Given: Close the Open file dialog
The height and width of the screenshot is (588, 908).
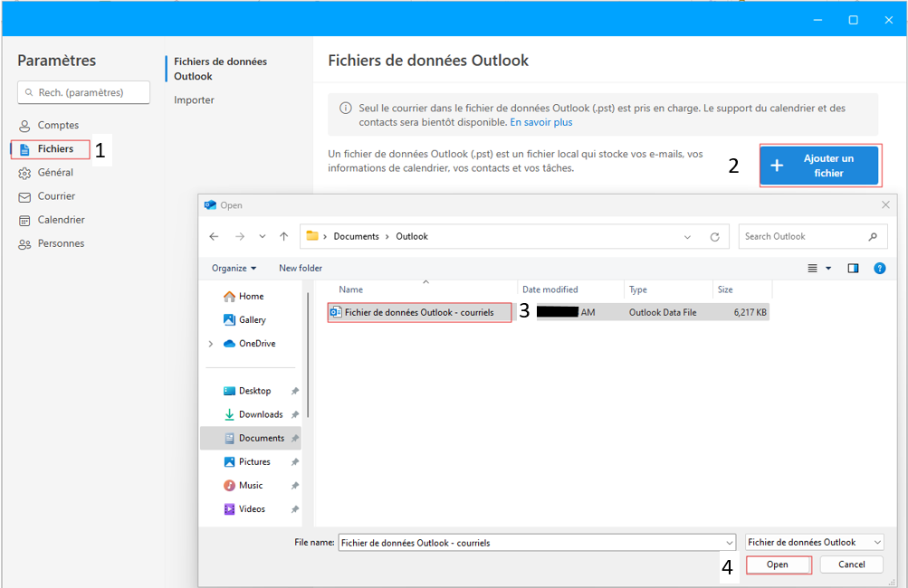Looking at the screenshot, I should coord(885,204).
